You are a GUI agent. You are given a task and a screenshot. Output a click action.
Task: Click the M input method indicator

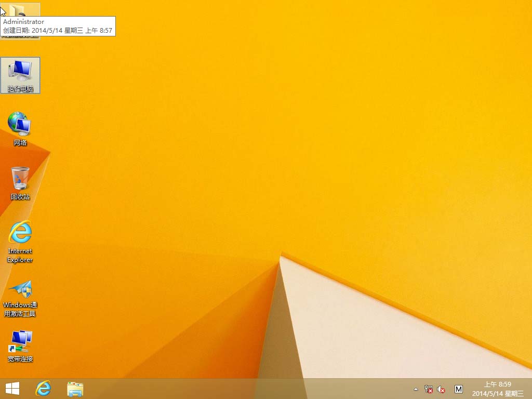(x=458, y=389)
